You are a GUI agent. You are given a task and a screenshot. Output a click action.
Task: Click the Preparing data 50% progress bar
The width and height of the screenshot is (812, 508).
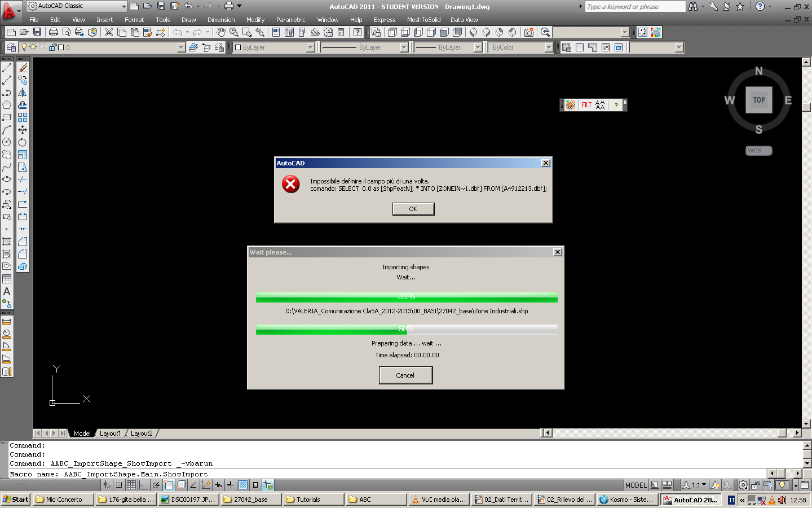407,329
